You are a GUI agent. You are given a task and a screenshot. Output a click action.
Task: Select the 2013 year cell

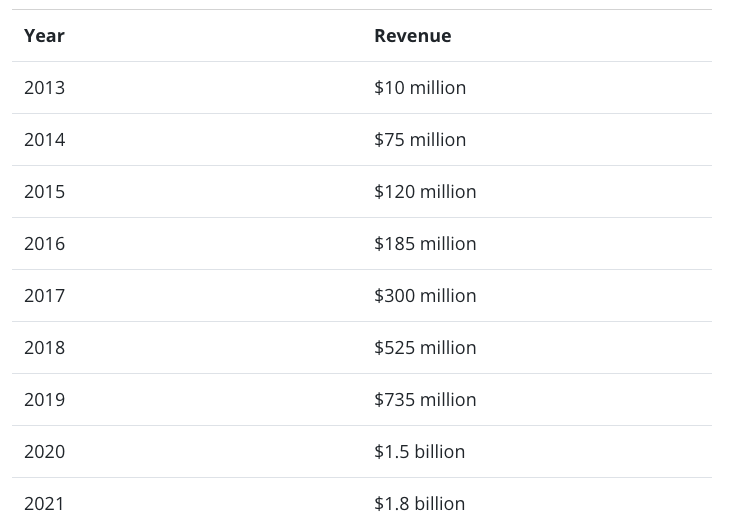(44, 88)
